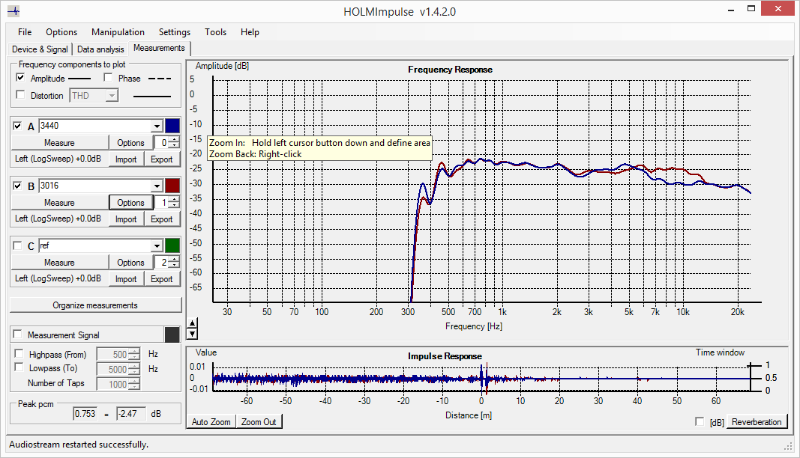Click the Reverberation button

[756, 422]
